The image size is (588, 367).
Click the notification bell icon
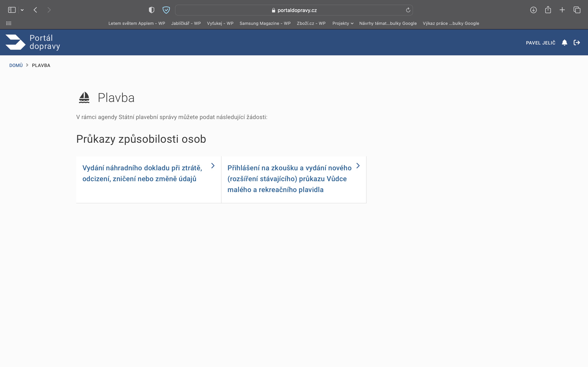click(x=564, y=43)
